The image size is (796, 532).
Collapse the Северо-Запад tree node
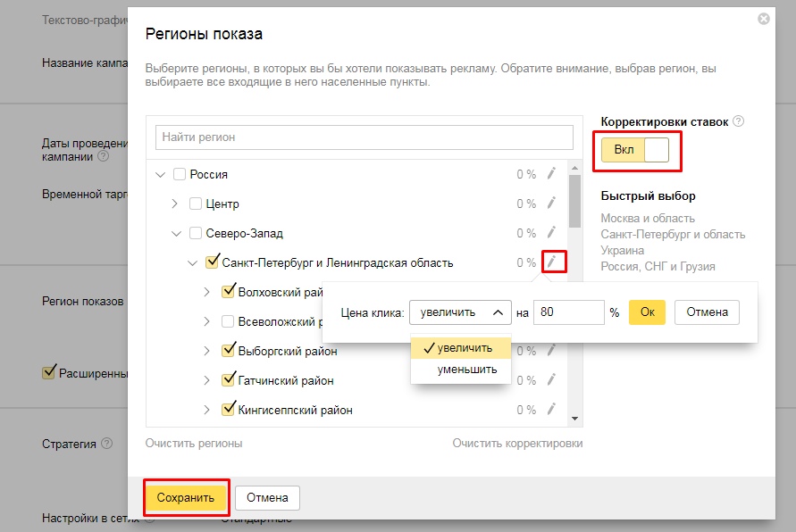[x=176, y=233]
